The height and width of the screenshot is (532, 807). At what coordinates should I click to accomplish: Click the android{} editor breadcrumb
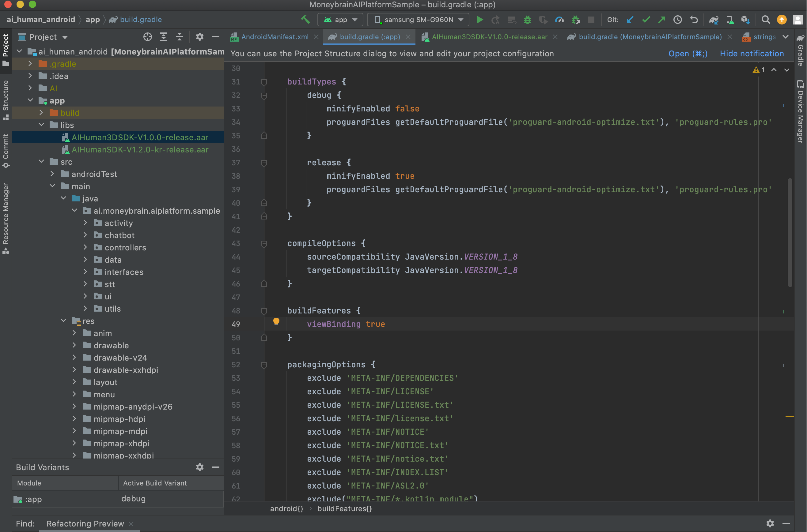pos(286,508)
